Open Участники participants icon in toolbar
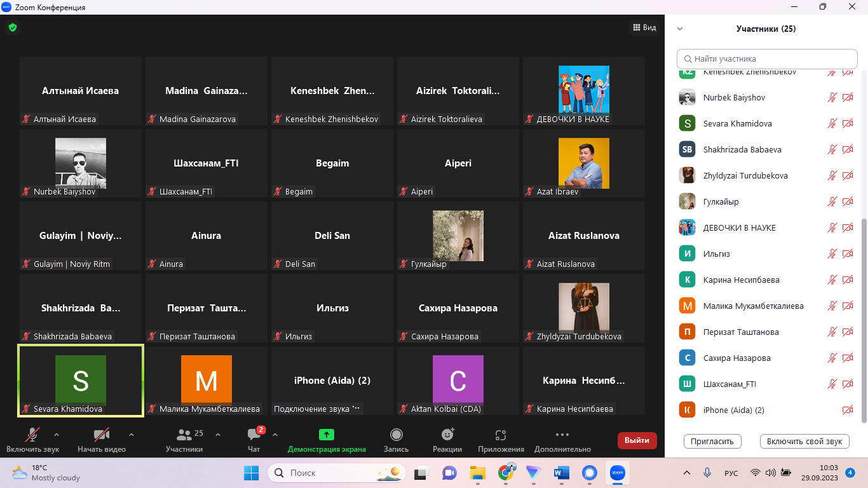The image size is (868, 488). click(184, 435)
